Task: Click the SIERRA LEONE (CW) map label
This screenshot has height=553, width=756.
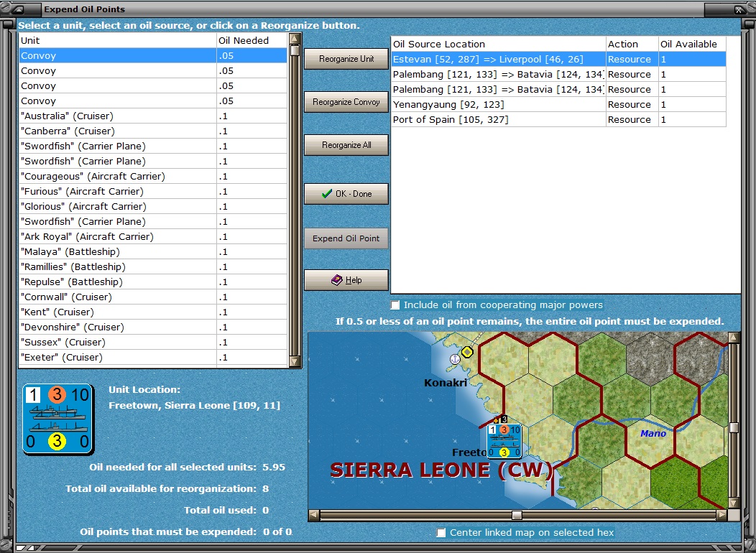Action: 442,470
